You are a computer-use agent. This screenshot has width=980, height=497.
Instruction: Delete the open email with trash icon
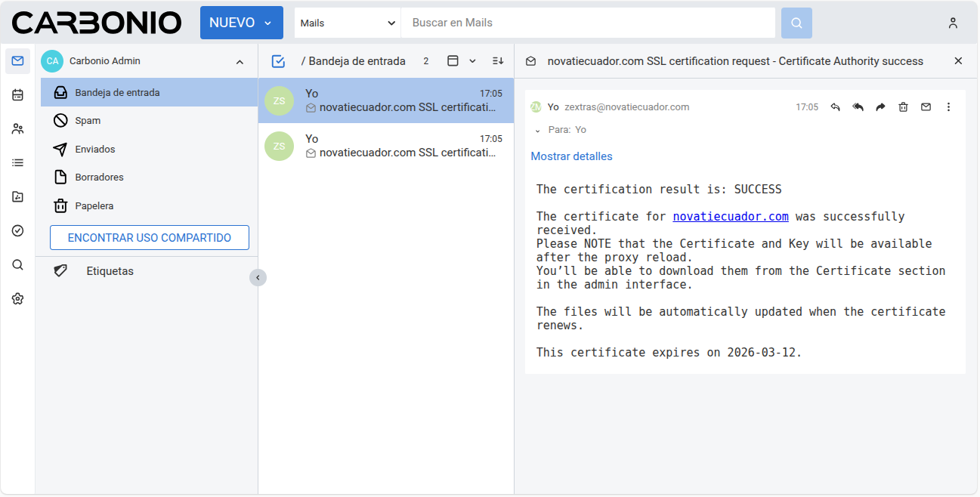(903, 107)
